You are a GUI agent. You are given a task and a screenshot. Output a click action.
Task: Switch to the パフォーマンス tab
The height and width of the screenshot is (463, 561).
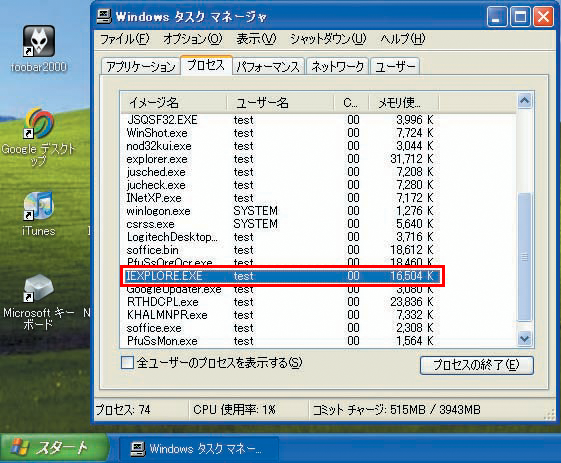click(x=268, y=66)
